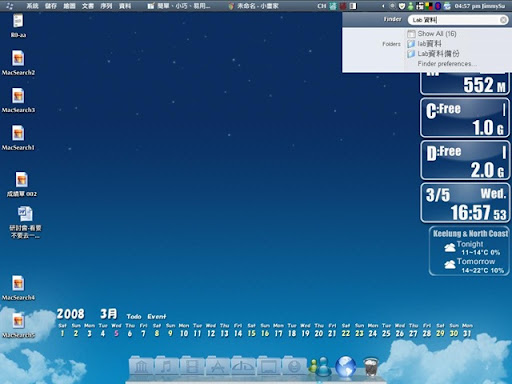Open the RD-aa file on the desktop
The width and height of the screenshot is (512, 384).
point(18,25)
